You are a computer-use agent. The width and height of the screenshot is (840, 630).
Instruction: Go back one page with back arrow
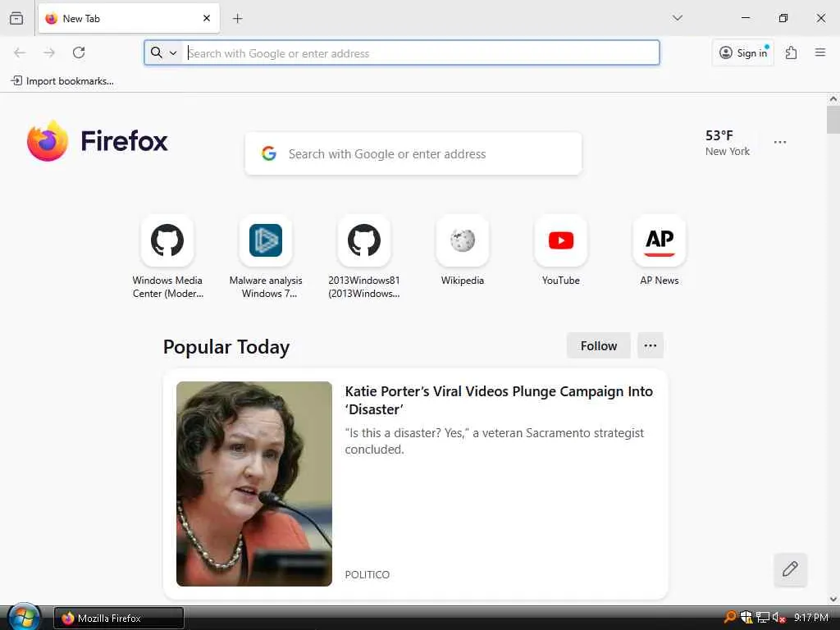pyautogui.click(x=20, y=52)
